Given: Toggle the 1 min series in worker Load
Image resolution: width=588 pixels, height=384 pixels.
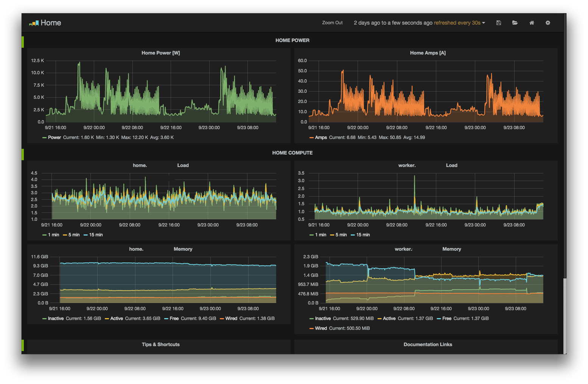Looking at the screenshot, I should click(320, 235).
